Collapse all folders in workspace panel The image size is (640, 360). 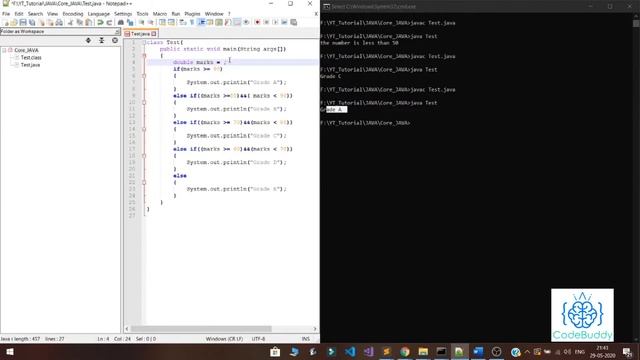pos(102,40)
